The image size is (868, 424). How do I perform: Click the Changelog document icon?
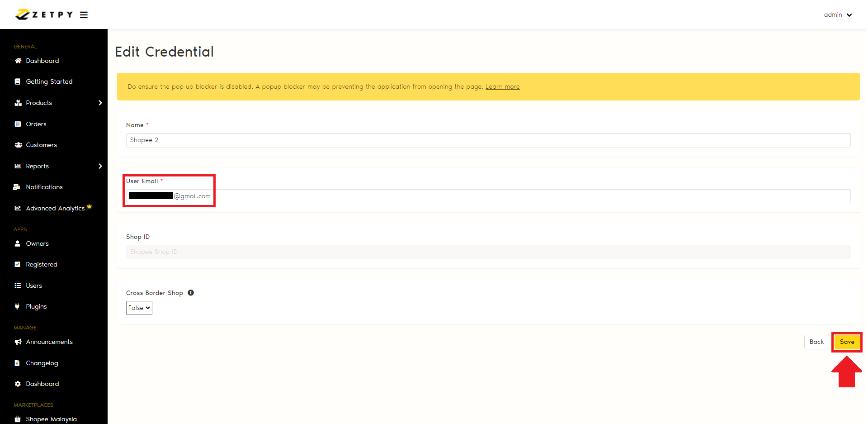click(x=17, y=363)
